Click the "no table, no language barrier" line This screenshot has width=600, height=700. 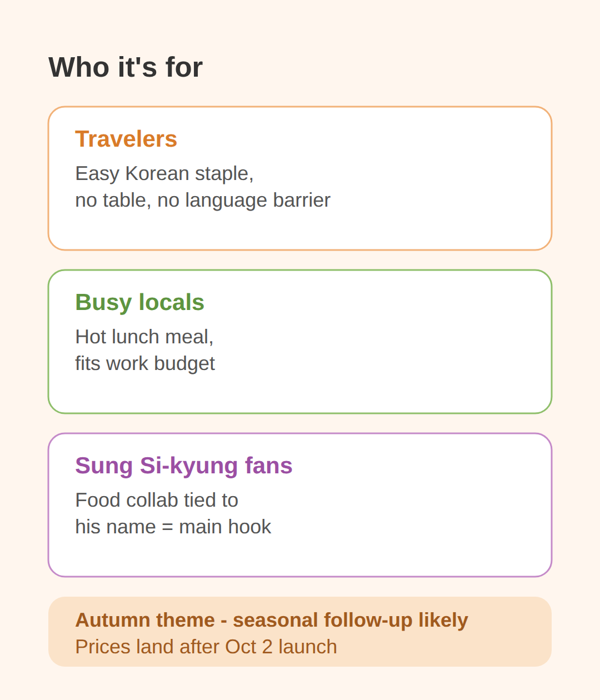pos(203,200)
